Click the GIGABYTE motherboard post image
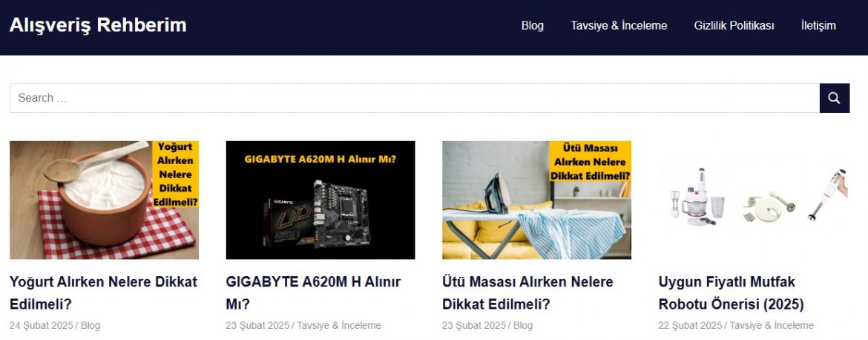 pos(320,200)
